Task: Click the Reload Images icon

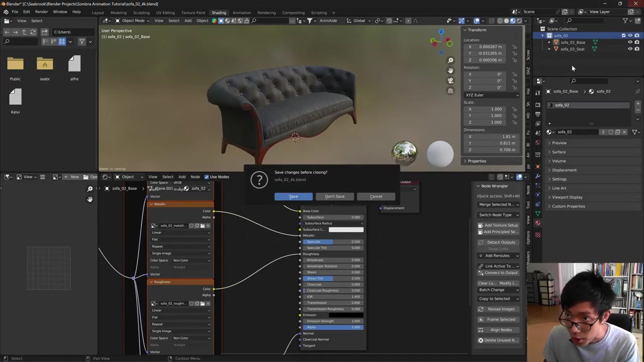Action: [480, 309]
